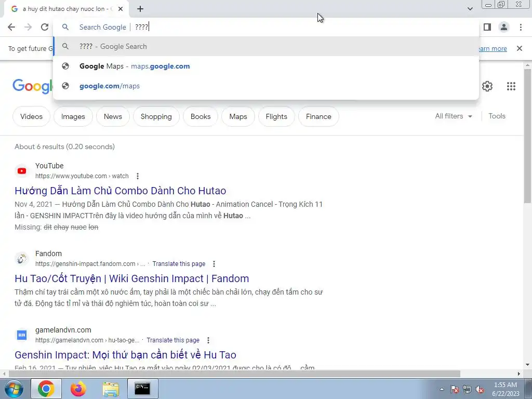Screen dimensions: 532x399
Task: Open File Explorer from the taskbar
Action: [111, 389]
